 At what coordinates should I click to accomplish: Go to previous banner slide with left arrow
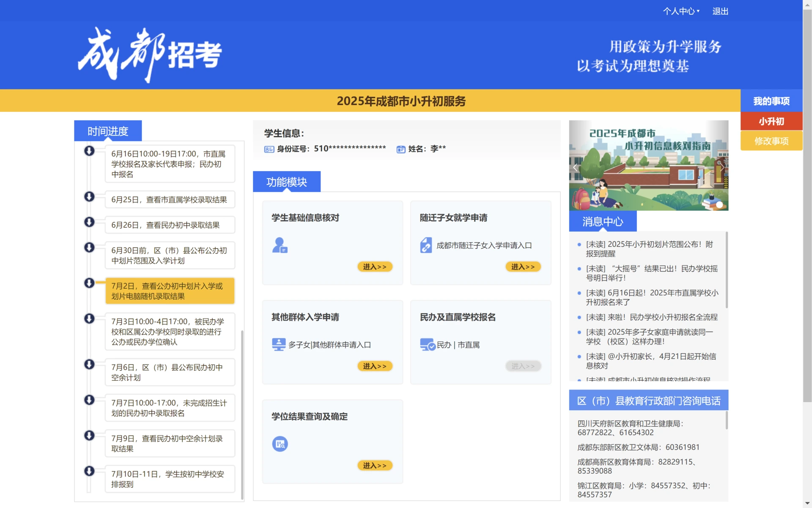pos(575,168)
